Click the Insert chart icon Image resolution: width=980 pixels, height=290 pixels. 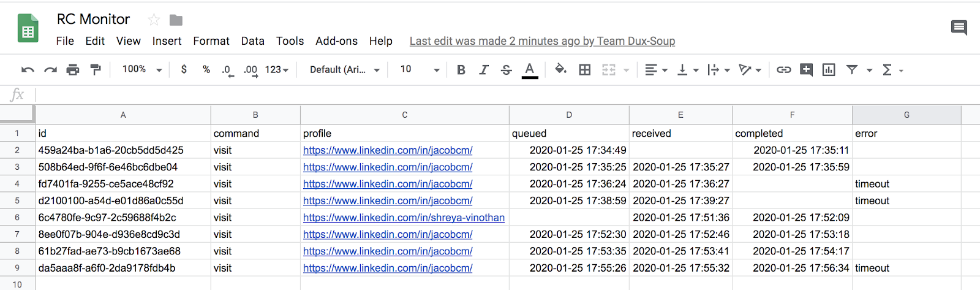point(829,70)
